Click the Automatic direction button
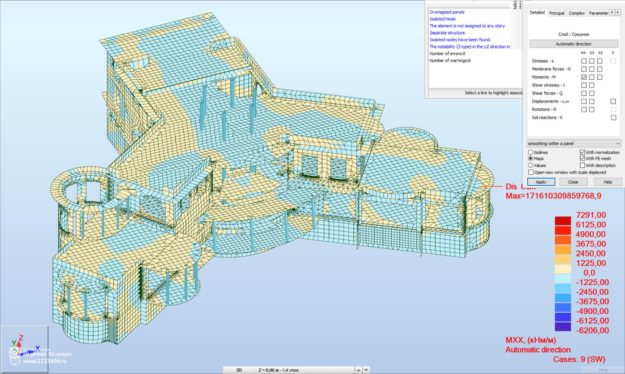 coord(574,44)
